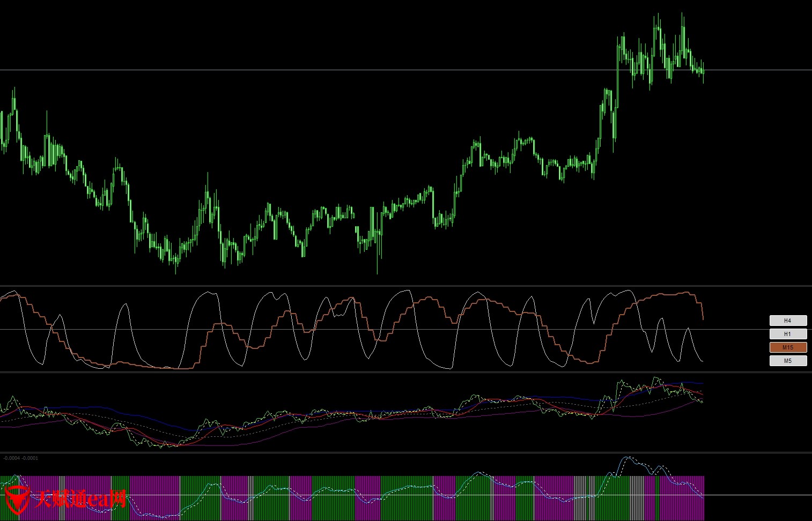Click the red bull shield logo

[x=16, y=499]
